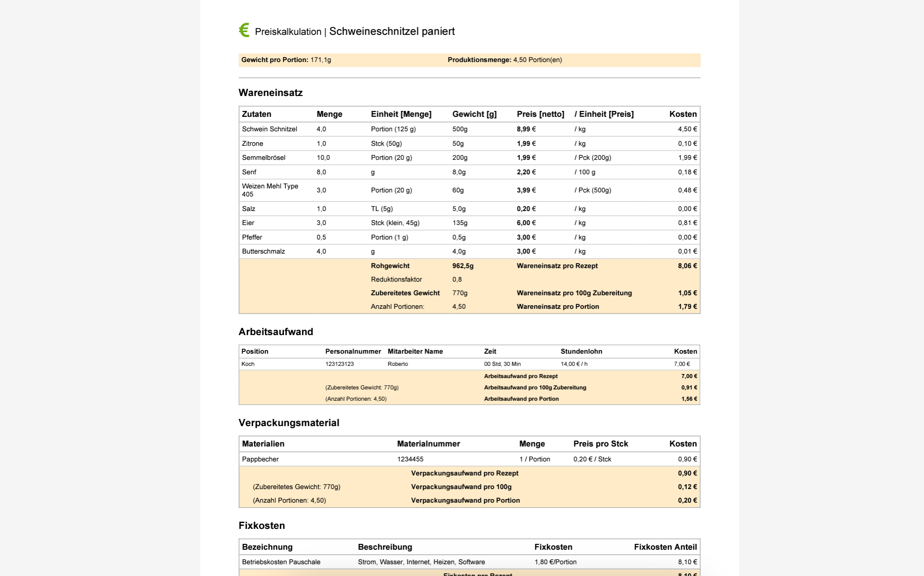Click 'Wareneinsatz pro Rezept' total 8,06 €
924x576 pixels.
687,266
